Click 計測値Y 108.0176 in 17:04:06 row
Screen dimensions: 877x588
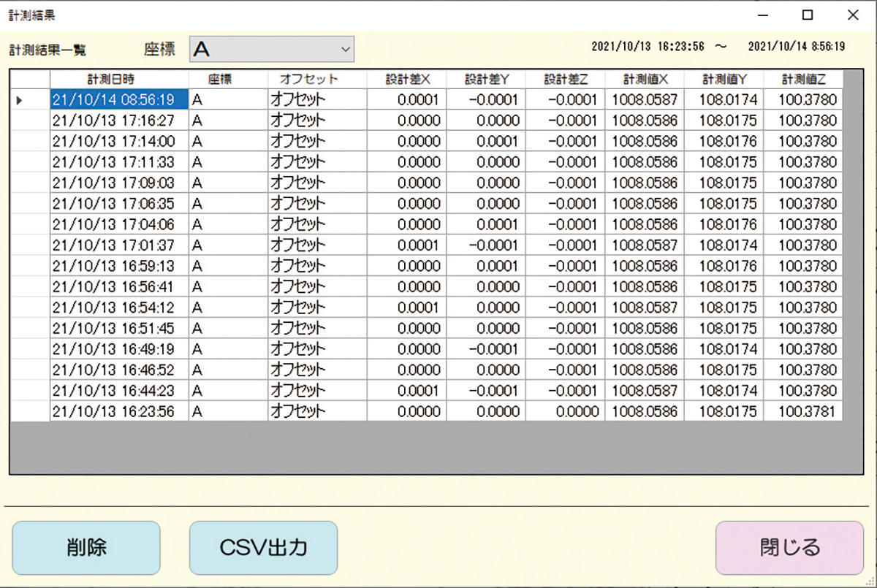[x=724, y=224]
